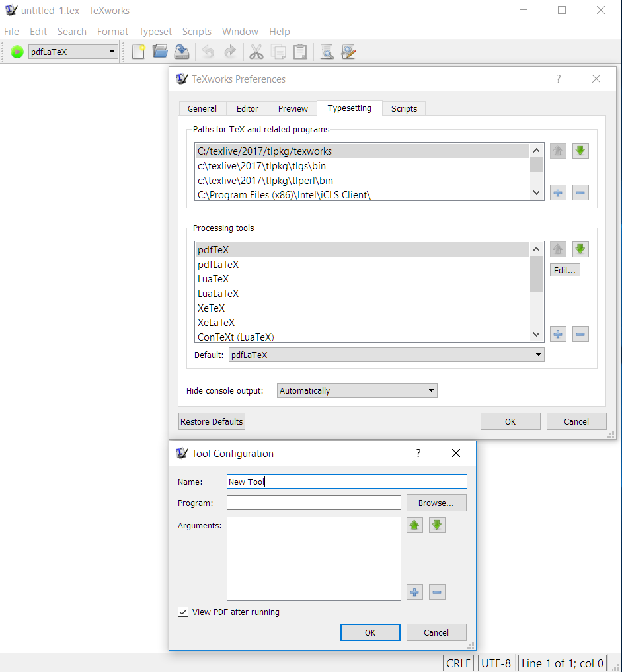Screen dimensions: 622x672
Task: Switch to the Editor preferences tab
Action: click(x=248, y=109)
